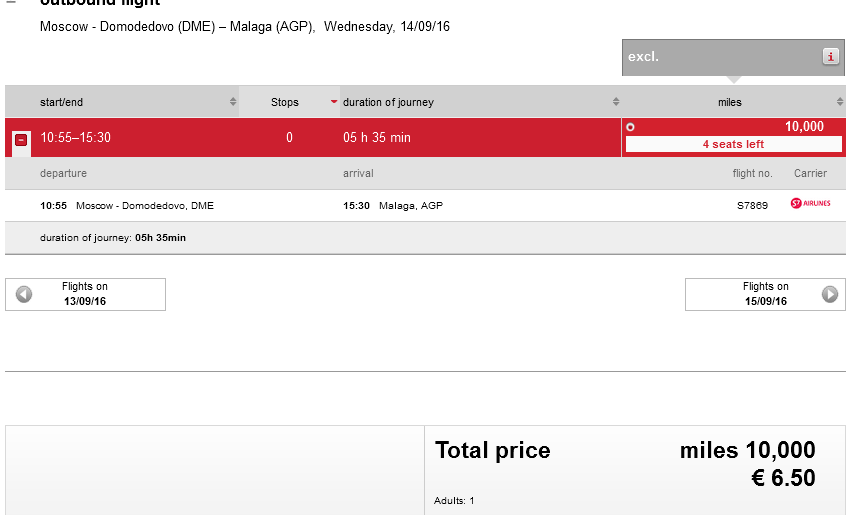Sort by duration of journey arrows
The height and width of the screenshot is (515, 850).
pos(616,101)
